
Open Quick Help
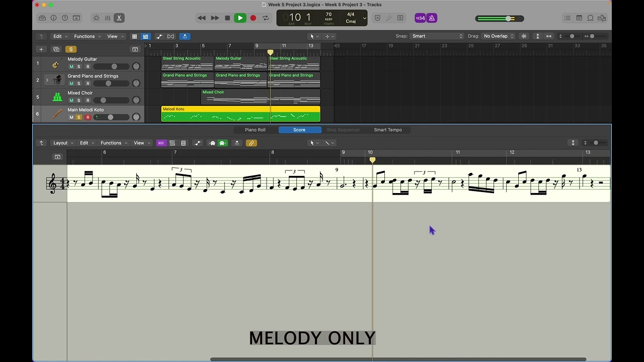(65, 18)
